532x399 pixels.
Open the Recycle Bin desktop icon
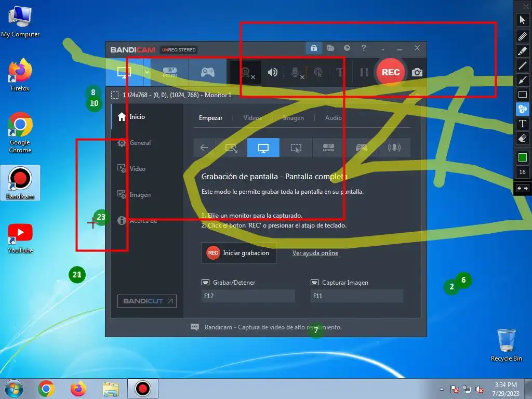(x=506, y=345)
